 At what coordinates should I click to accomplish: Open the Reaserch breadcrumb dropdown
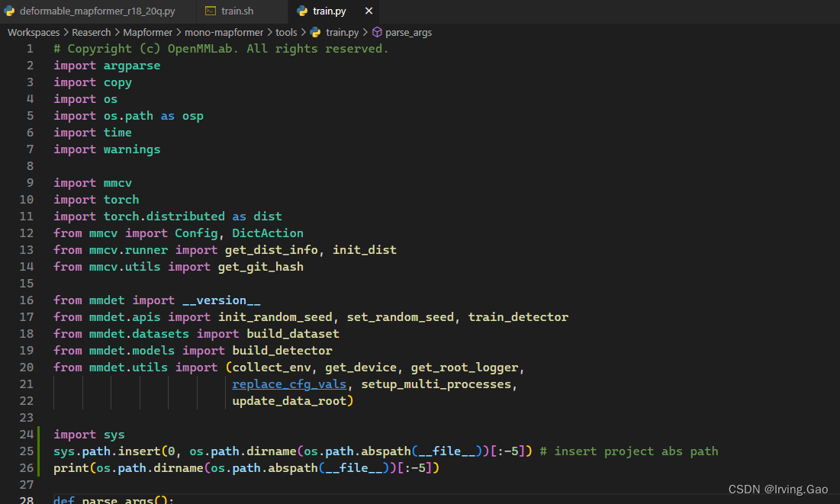(x=91, y=32)
